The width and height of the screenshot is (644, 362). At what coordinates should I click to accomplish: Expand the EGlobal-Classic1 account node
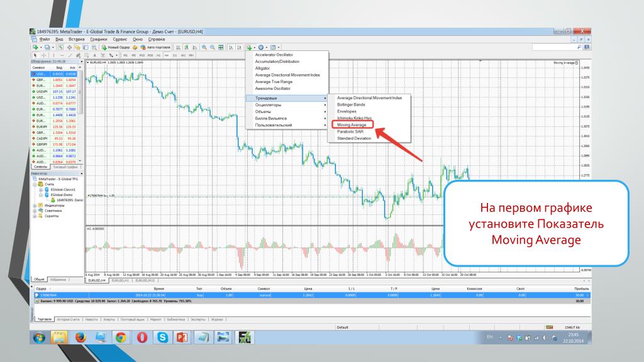coord(41,190)
